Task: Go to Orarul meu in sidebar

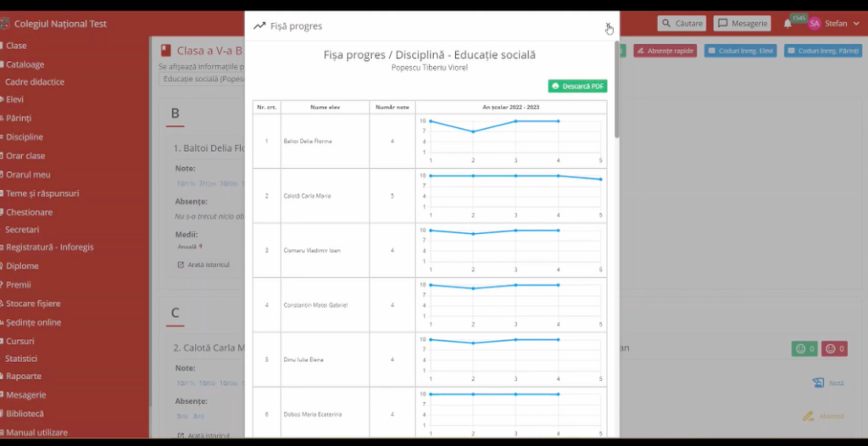Action: coord(28,175)
